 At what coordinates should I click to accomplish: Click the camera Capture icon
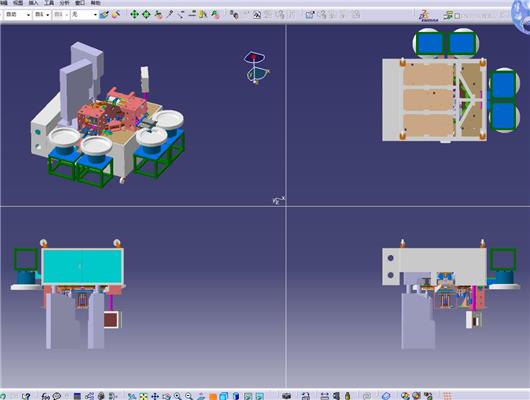click(287, 396)
